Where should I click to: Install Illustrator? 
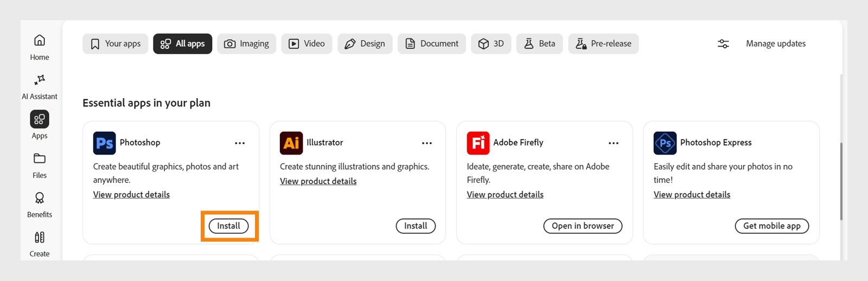click(416, 226)
